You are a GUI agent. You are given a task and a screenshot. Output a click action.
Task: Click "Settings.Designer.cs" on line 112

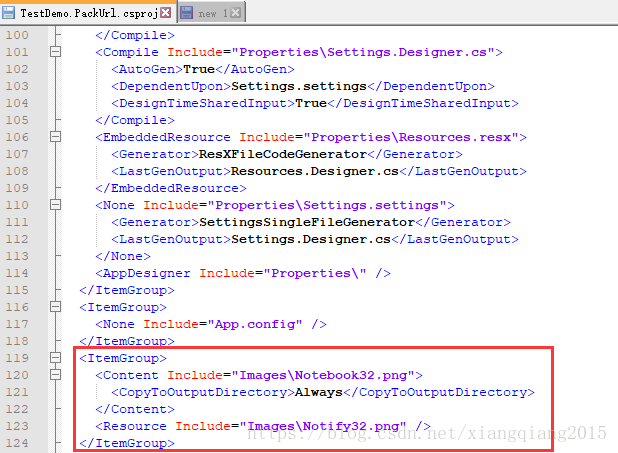click(311, 239)
